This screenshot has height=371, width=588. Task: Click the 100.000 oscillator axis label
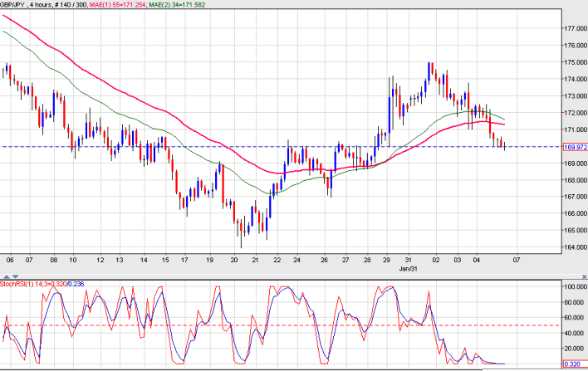click(575, 286)
